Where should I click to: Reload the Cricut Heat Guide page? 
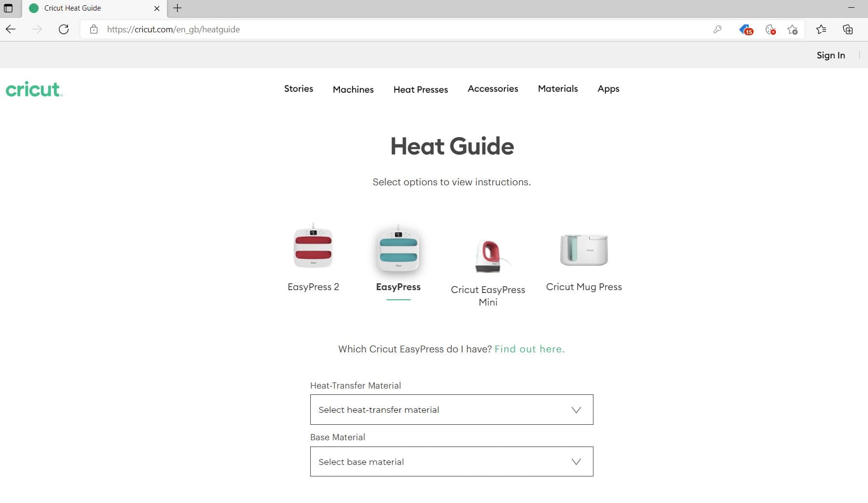pos(64,29)
